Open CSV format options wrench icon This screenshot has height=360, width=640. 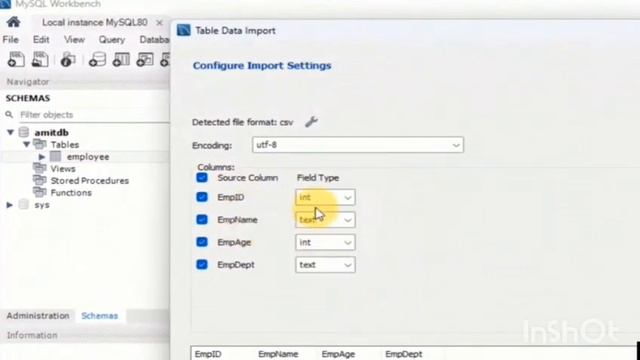click(311, 122)
